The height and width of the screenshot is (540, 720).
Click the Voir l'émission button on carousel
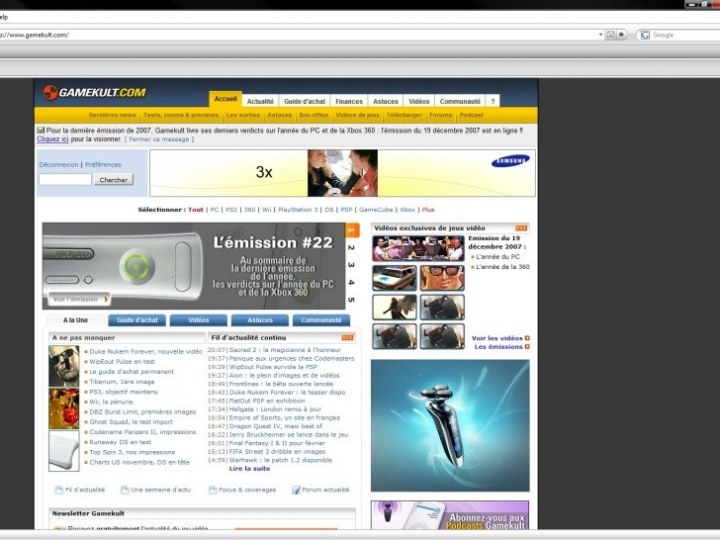(x=79, y=299)
